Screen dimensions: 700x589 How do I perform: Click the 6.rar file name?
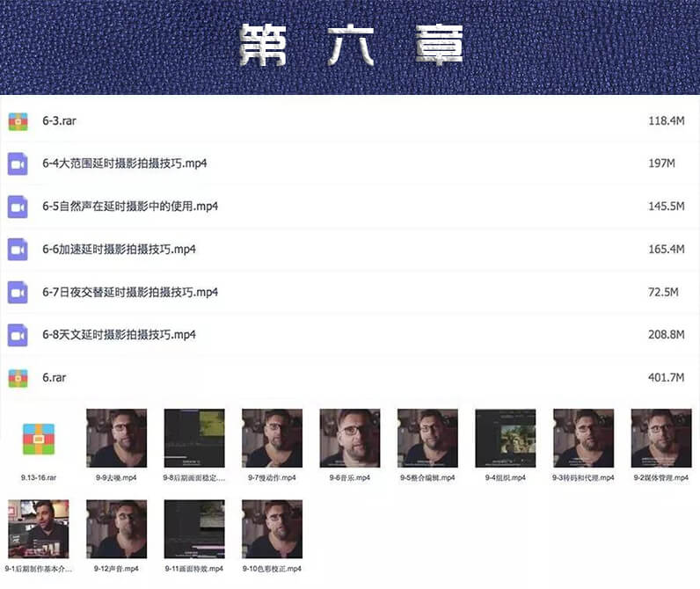(54, 377)
